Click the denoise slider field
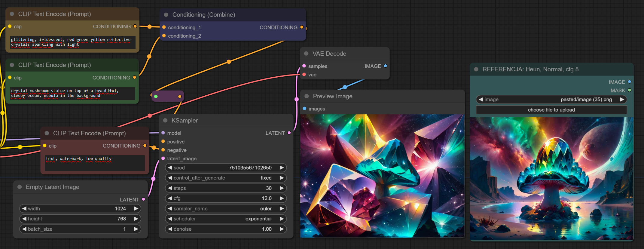 (225, 229)
